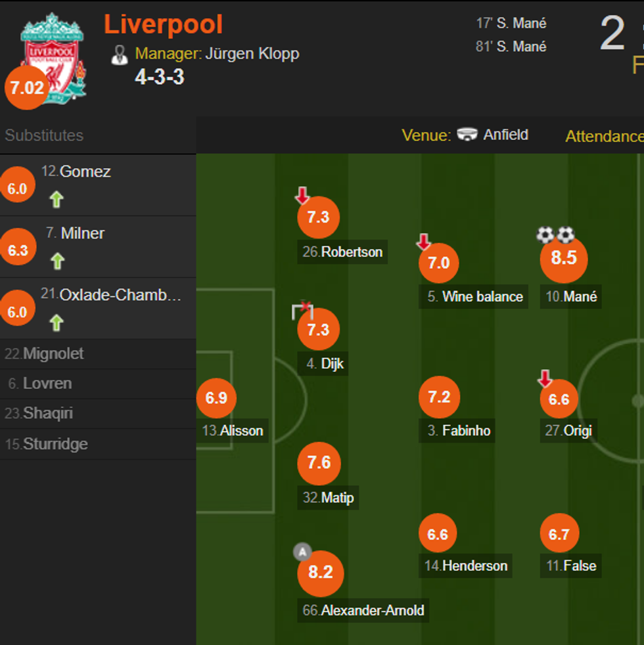Image resolution: width=644 pixels, height=645 pixels.
Task: Click Mané's 8.5 rating circle
Action: coord(563,258)
